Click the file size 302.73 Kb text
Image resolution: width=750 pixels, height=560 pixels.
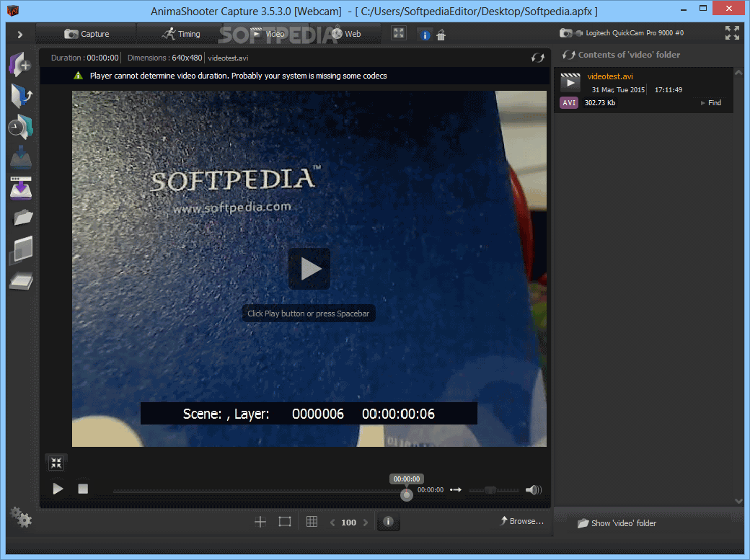pos(600,103)
